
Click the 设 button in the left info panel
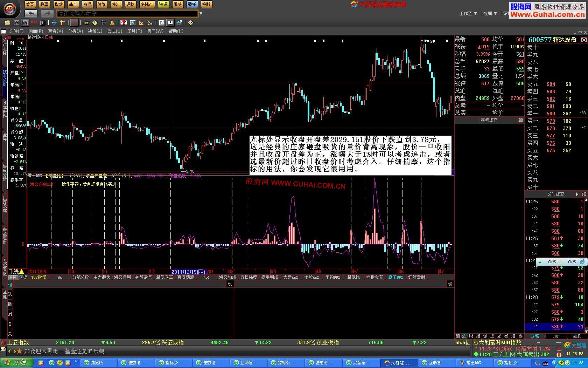[x=230, y=284]
